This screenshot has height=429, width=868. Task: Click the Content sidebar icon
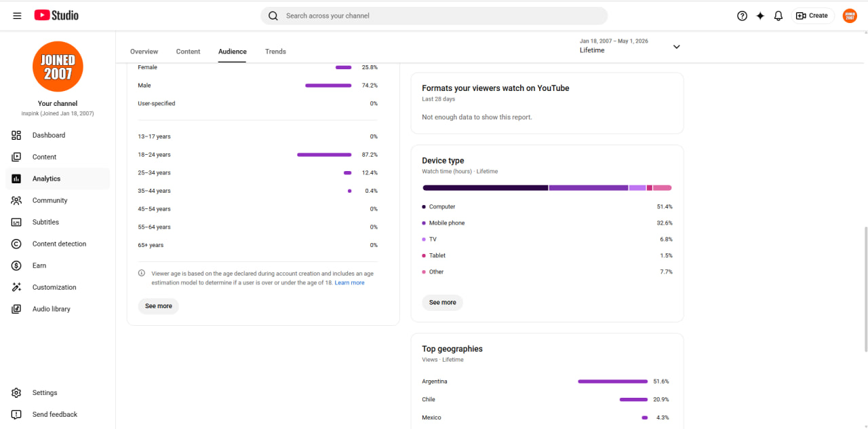[16, 157]
